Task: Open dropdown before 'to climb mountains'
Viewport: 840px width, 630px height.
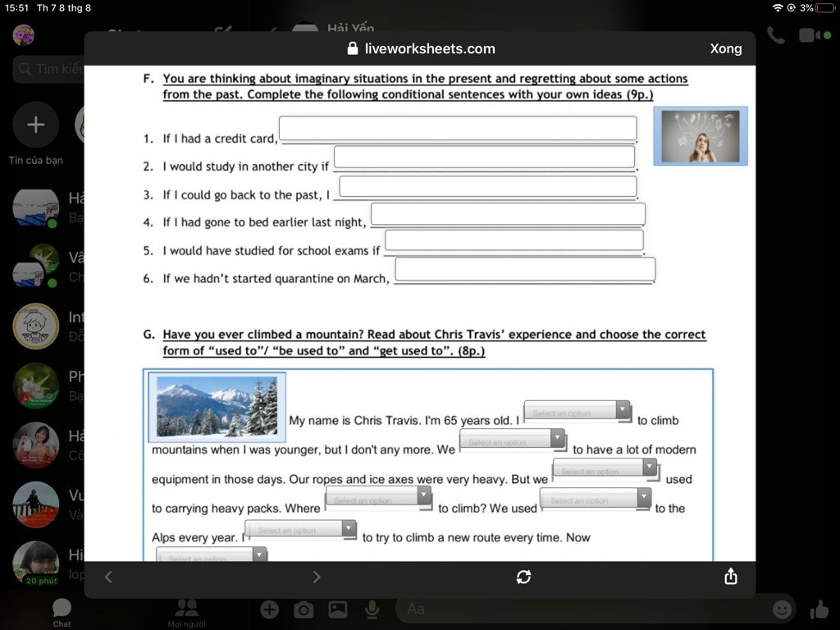Action: tap(577, 410)
